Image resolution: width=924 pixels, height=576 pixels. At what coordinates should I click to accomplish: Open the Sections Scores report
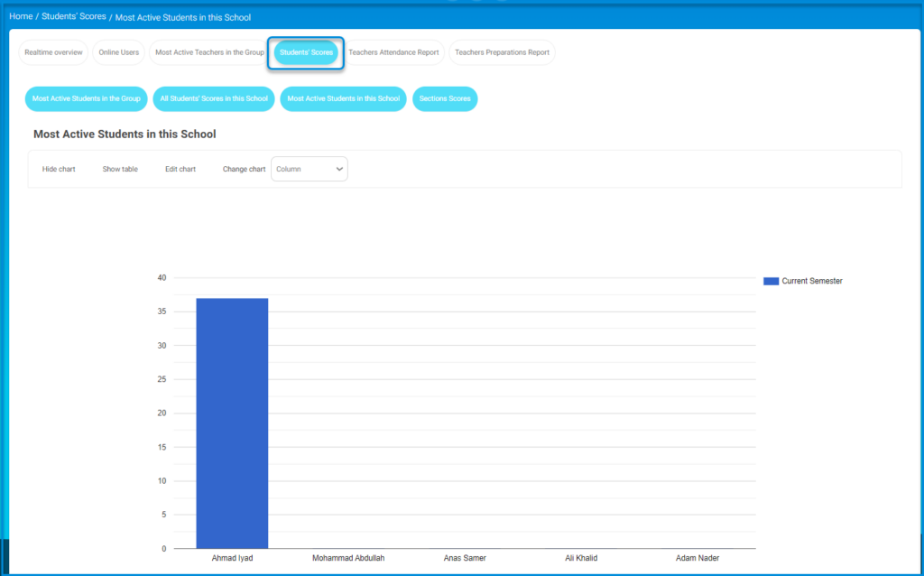445,98
